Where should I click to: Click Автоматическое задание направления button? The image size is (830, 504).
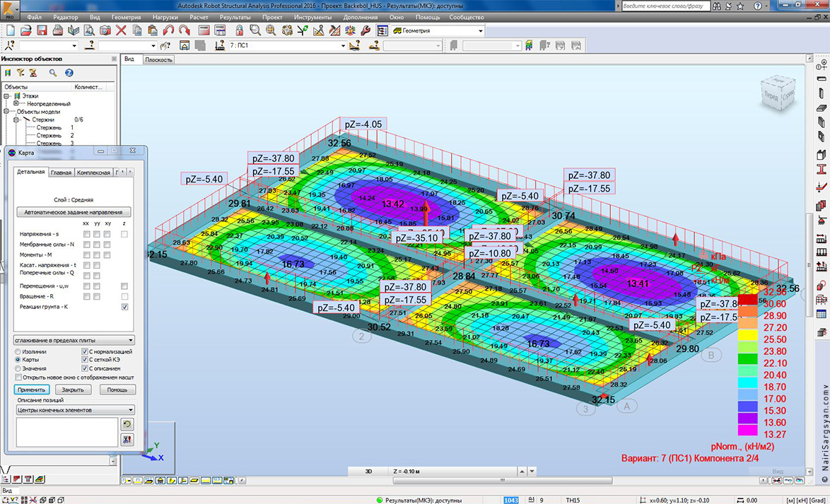(74, 212)
